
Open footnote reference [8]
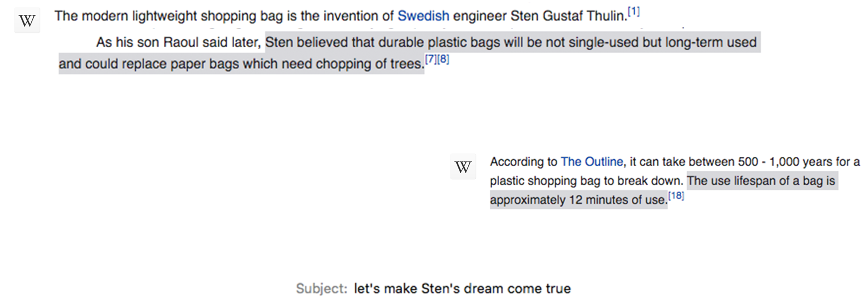coord(443,60)
